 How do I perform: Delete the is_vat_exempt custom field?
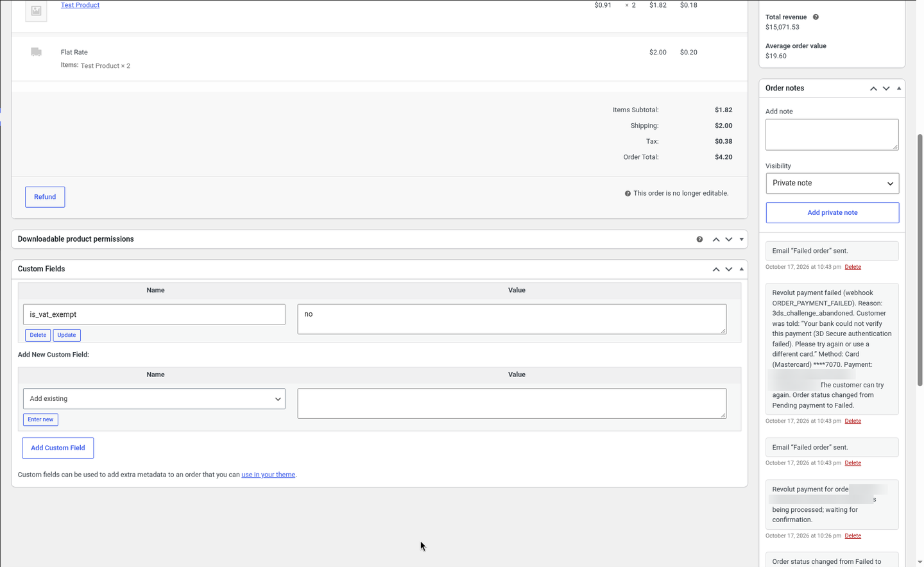[38, 335]
